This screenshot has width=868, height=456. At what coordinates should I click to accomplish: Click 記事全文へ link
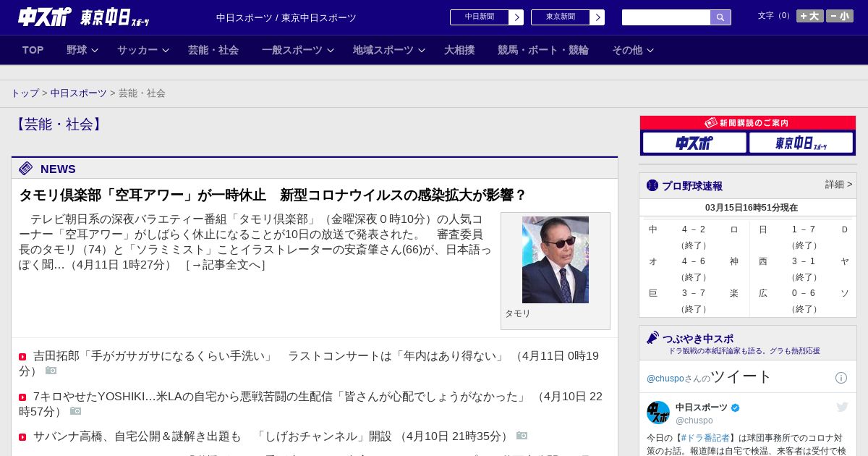pos(226,265)
